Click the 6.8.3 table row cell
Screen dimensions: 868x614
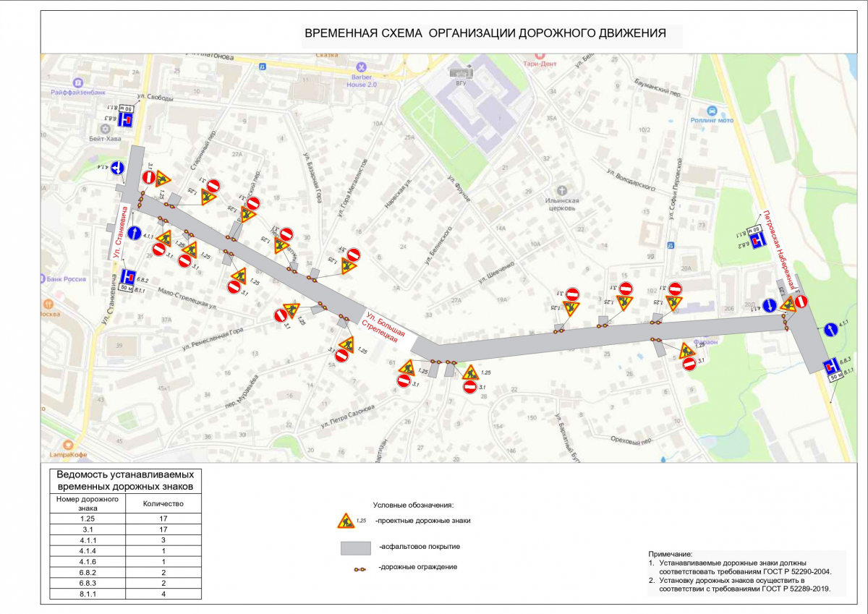(x=88, y=584)
